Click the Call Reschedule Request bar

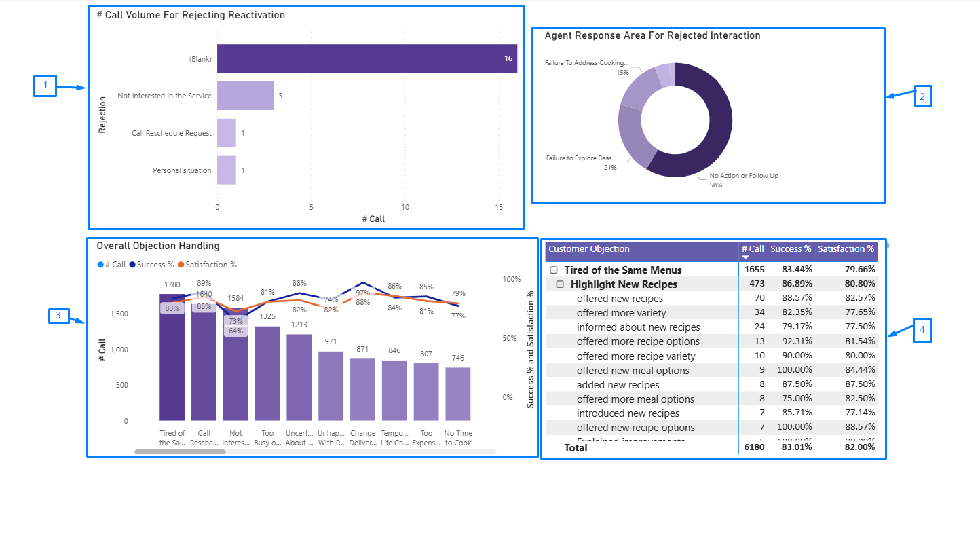(x=227, y=132)
